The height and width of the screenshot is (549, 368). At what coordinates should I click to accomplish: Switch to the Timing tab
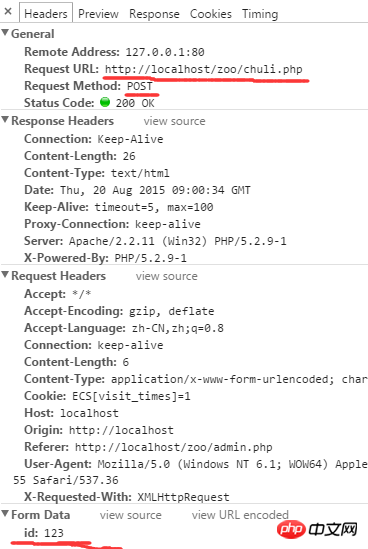tap(260, 14)
